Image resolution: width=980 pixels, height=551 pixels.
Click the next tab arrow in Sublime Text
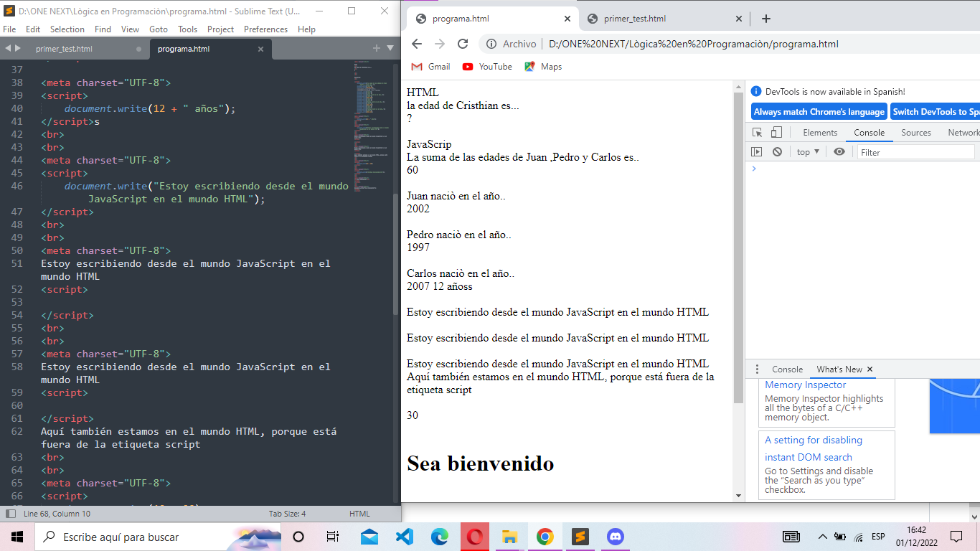[18, 48]
